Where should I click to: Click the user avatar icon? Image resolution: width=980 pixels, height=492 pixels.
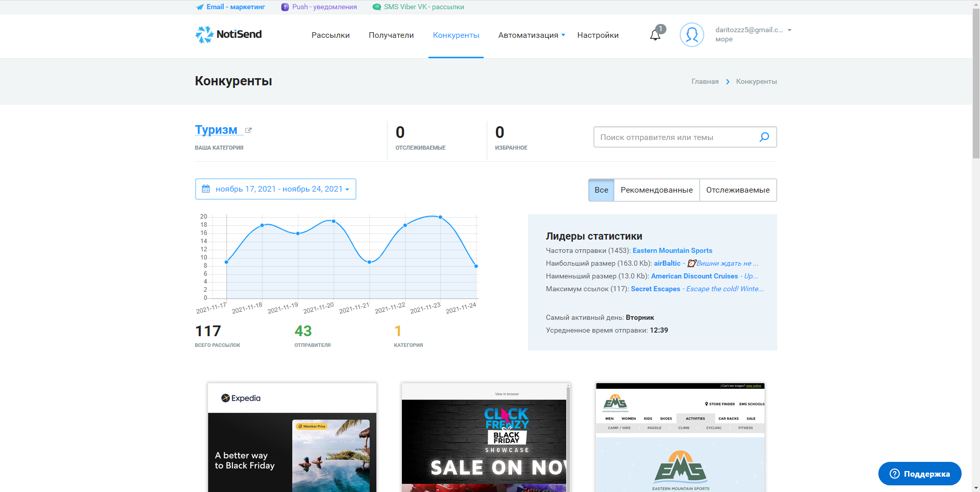(692, 35)
